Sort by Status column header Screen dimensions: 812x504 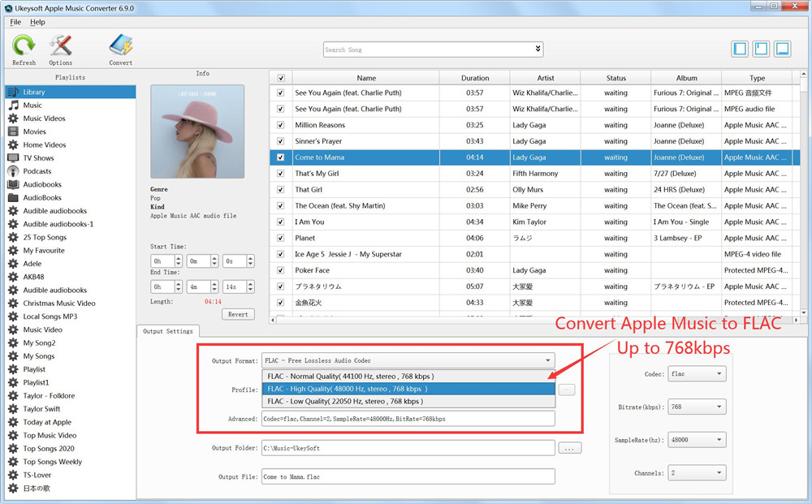(615, 78)
